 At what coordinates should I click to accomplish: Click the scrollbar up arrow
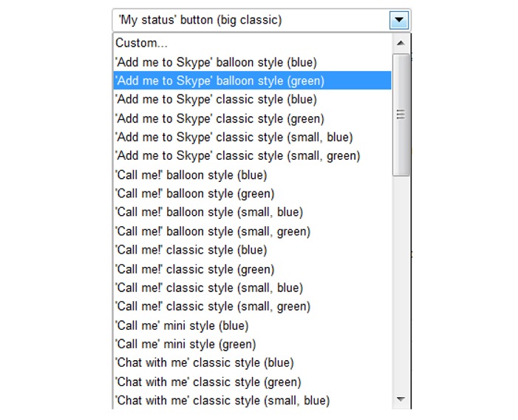pos(401,43)
